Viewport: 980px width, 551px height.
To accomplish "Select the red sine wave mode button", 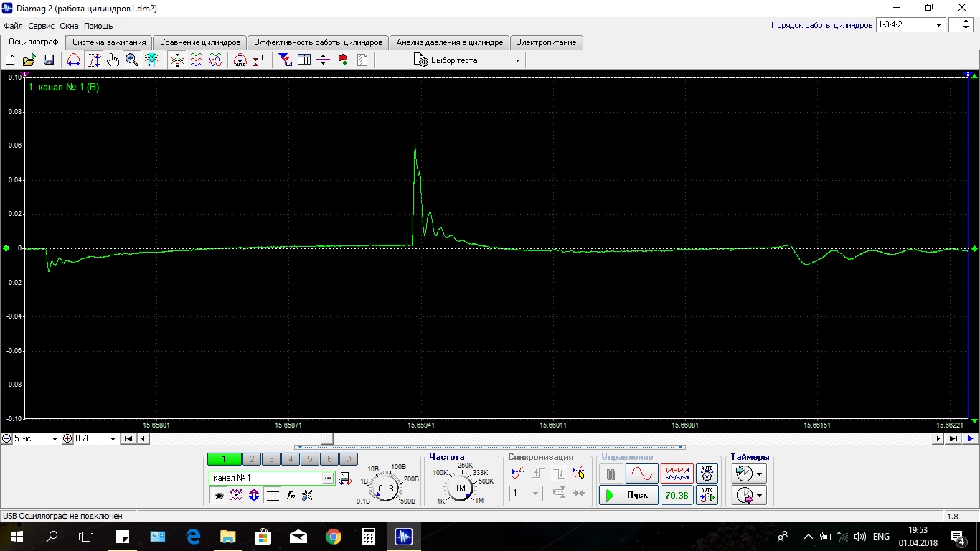I will [x=641, y=474].
